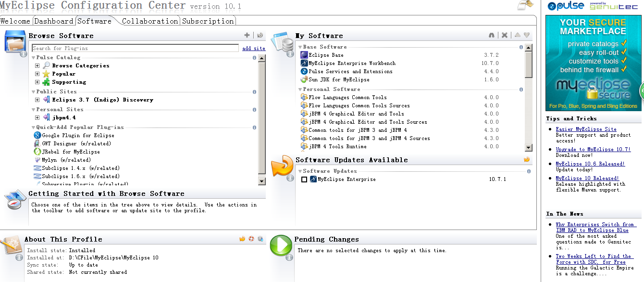Viewport: 644px width, 282px height.
Task: Collapse the Base Software section
Action: [300, 47]
